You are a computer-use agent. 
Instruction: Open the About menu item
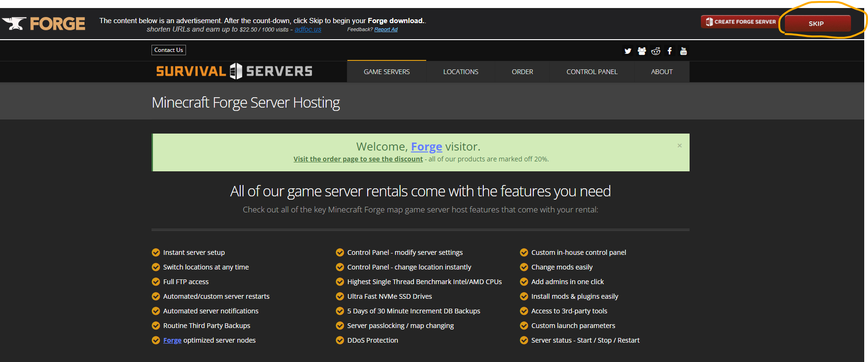(x=662, y=72)
